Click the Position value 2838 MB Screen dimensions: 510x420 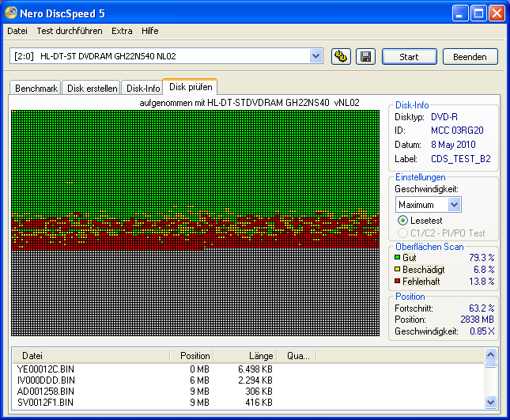click(477, 319)
